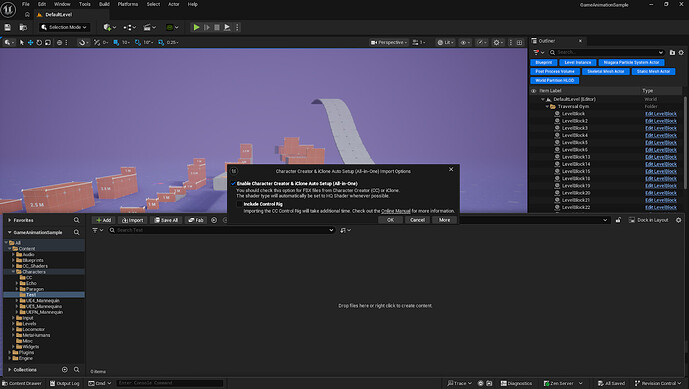
Task: Open the Blueprints toolbar menu
Action: pyautogui.click(x=130, y=27)
